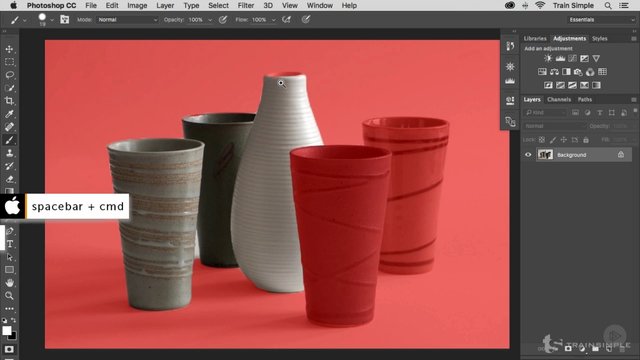Add a Curves adjustment
The image size is (640, 360).
pos(572,58)
